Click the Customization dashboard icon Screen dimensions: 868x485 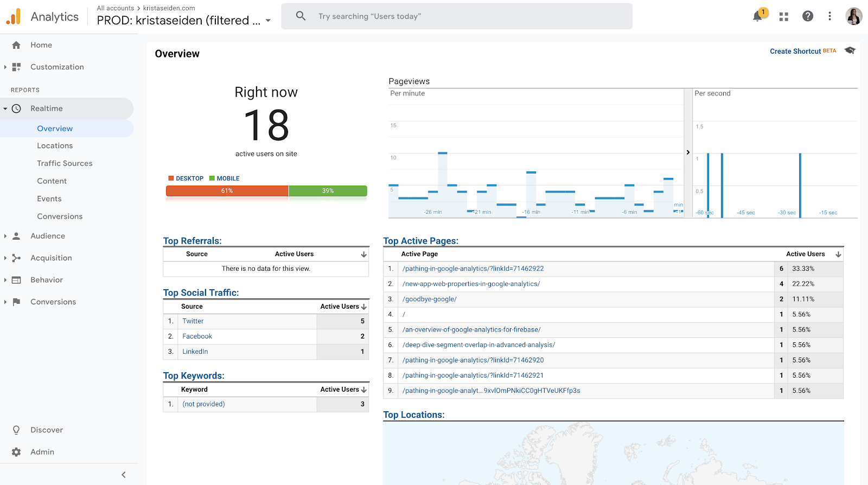tap(16, 67)
